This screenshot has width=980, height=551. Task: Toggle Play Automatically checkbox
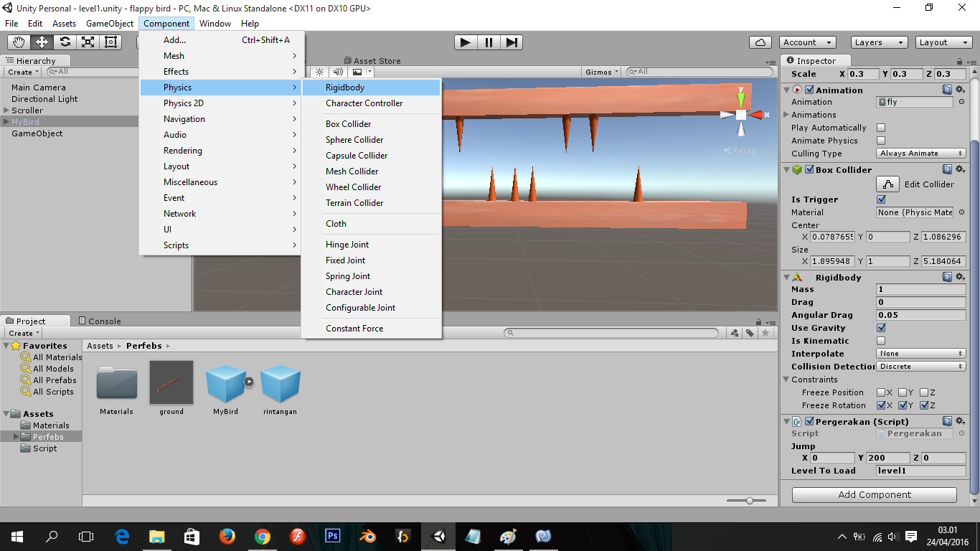pyautogui.click(x=881, y=128)
